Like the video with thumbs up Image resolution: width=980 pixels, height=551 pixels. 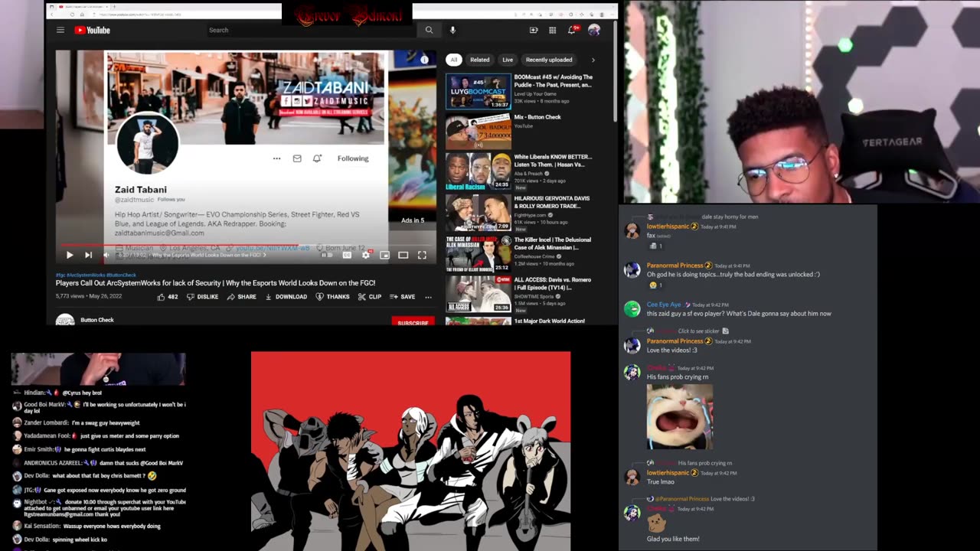(167, 297)
